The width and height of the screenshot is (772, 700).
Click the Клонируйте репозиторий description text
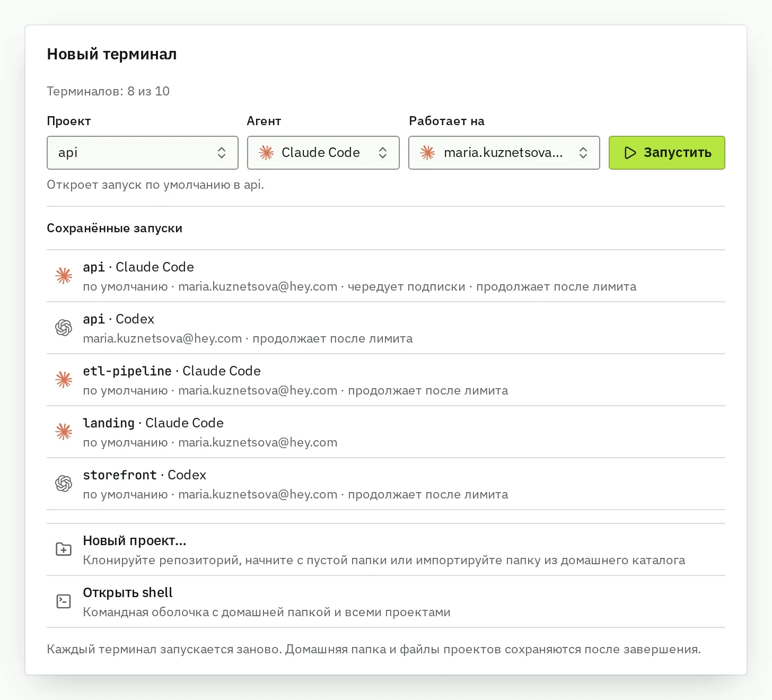pyautogui.click(x=384, y=560)
